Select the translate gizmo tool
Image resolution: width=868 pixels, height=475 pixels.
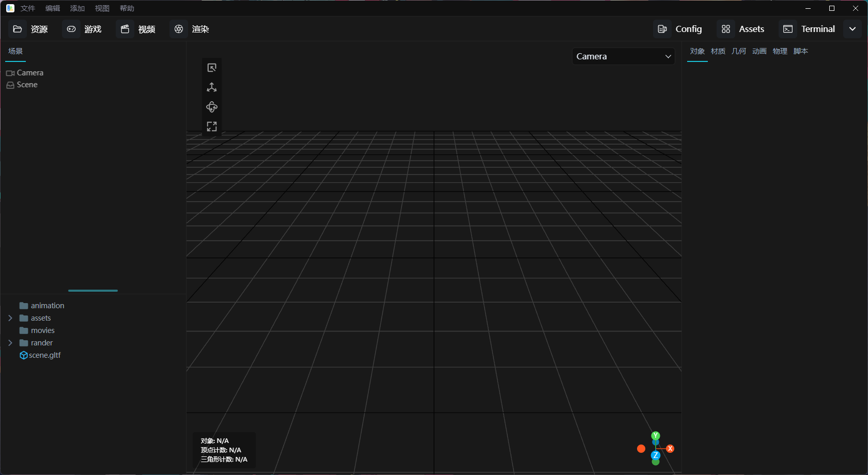point(212,87)
